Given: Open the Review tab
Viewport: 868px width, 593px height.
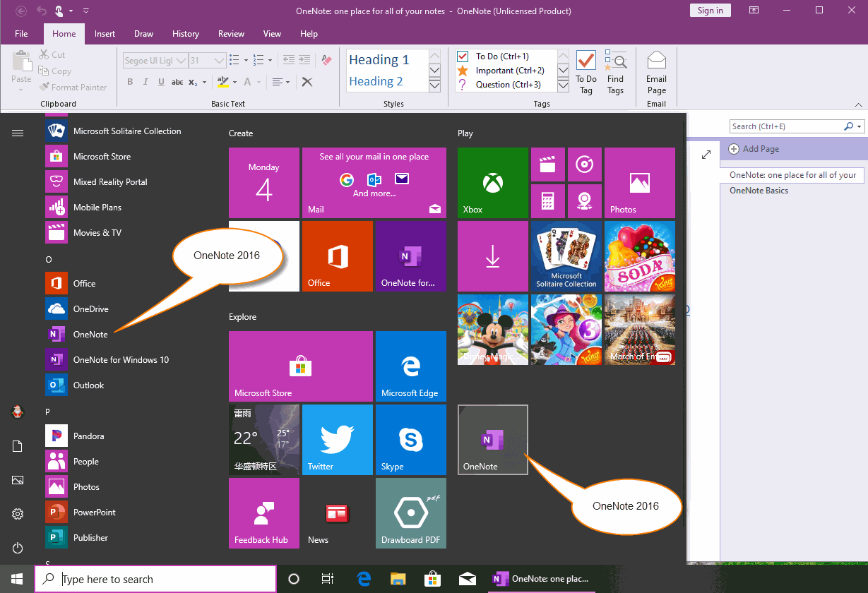Looking at the screenshot, I should pyautogui.click(x=231, y=34).
